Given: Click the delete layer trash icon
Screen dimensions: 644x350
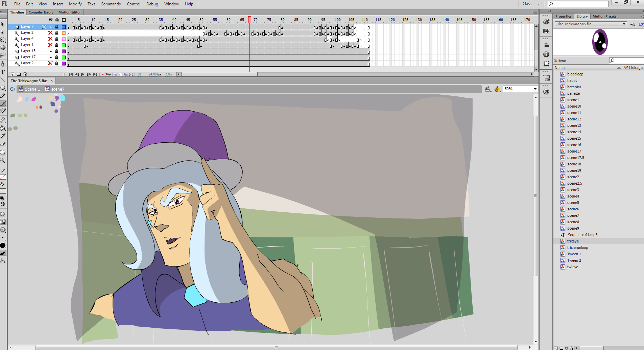Looking at the screenshot, I should (x=25, y=74).
